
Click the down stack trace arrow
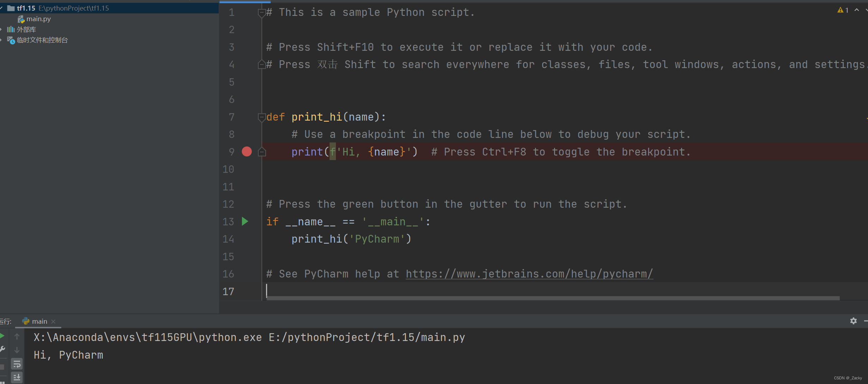(x=17, y=350)
